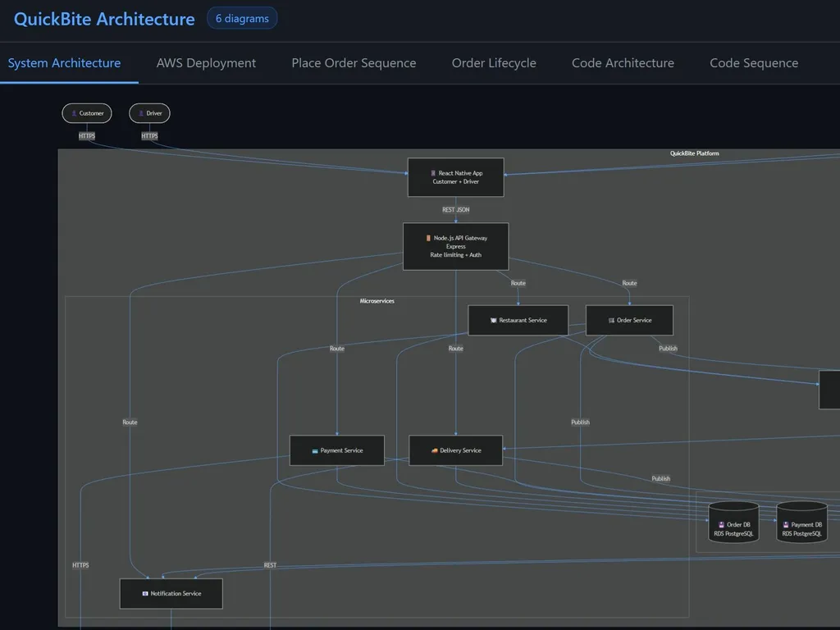
Task: Switch to the Order Lifecycle tab
Action: 494,63
